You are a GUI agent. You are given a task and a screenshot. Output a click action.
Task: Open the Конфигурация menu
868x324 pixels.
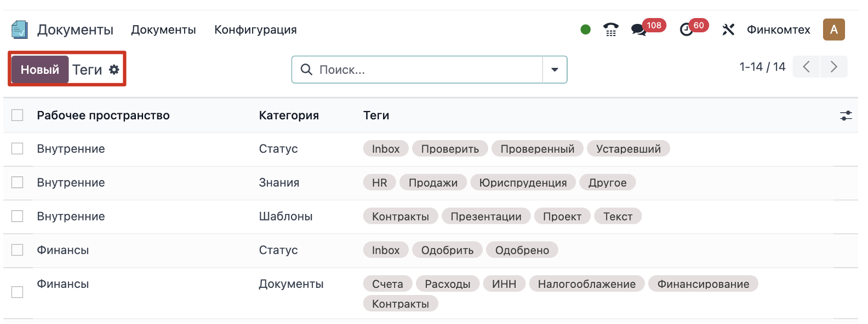(x=255, y=30)
